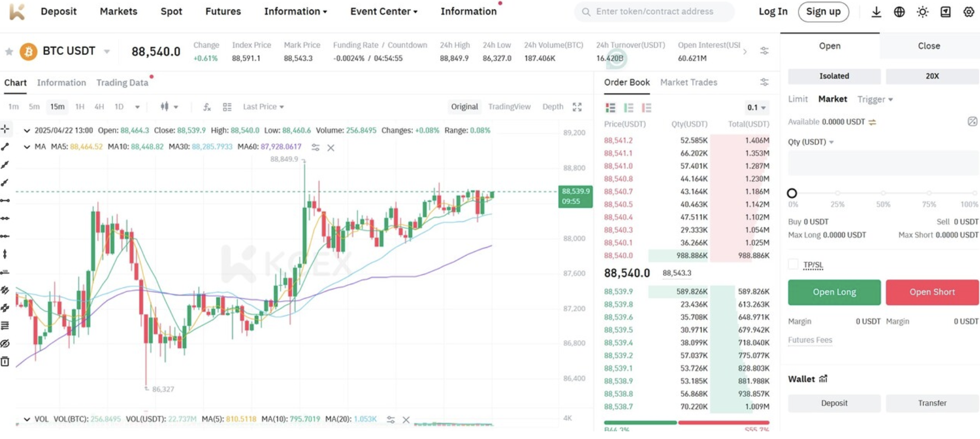Click the Open Long button
Viewport: 980px width, 439px height.
point(834,292)
